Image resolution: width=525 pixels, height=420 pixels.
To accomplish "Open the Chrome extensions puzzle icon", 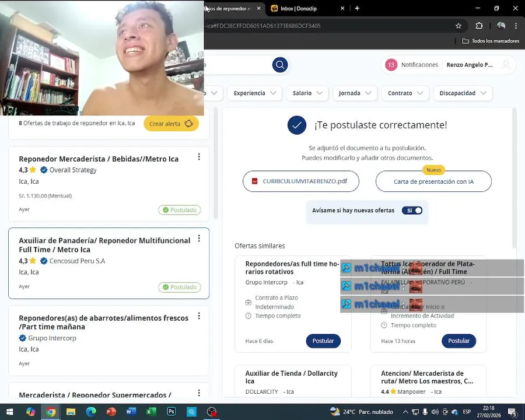I will point(479,26).
